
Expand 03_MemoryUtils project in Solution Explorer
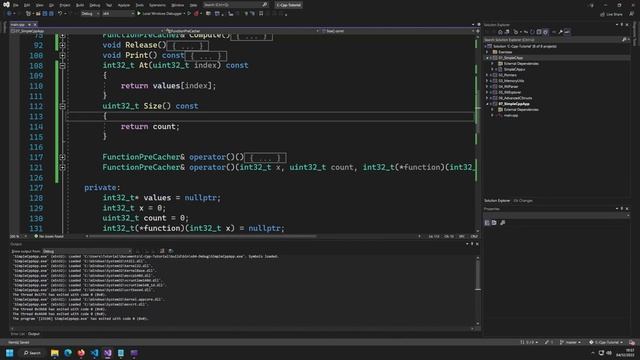tap(487, 81)
